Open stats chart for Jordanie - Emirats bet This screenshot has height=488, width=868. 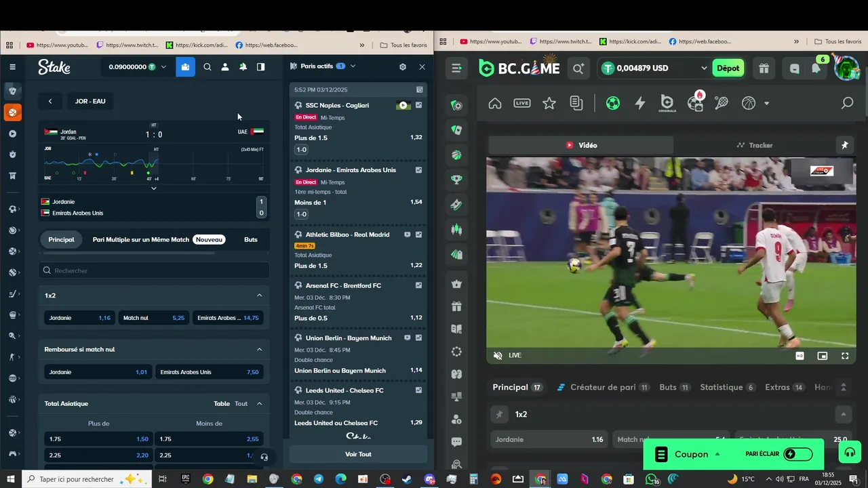(x=418, y=170)
